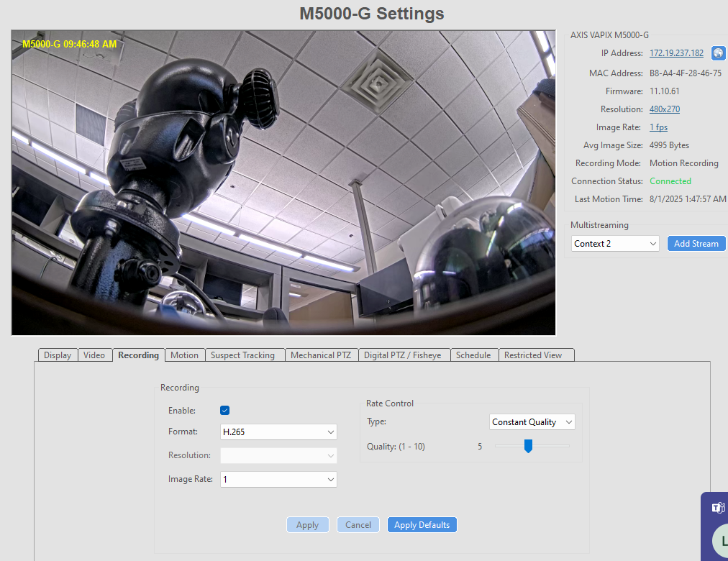
Task: Click the live camera preview image
Action: click(283, 183)
